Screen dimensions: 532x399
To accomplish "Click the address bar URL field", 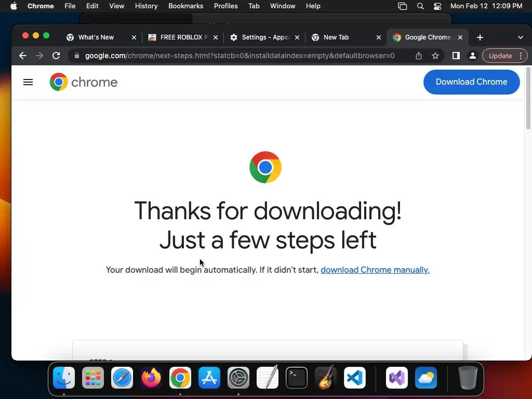I will tap(240, 56).
